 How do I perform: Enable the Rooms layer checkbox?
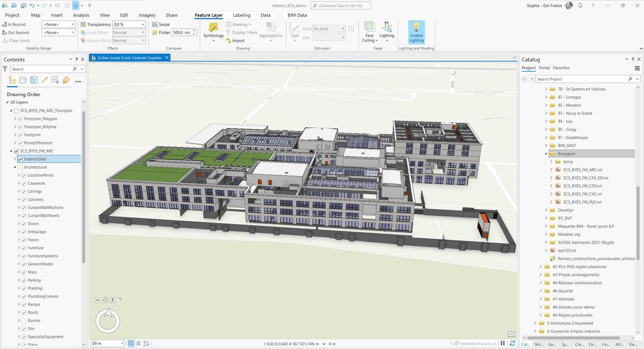pos(24,320)
